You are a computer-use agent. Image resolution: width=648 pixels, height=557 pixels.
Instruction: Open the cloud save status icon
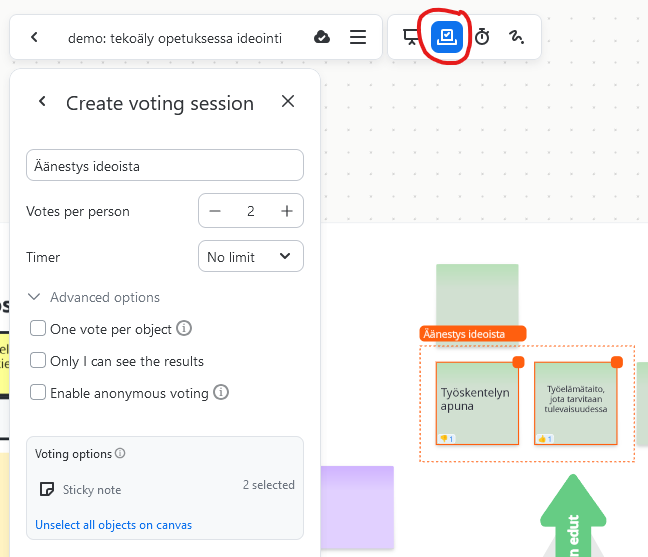[x=322, y=37]
